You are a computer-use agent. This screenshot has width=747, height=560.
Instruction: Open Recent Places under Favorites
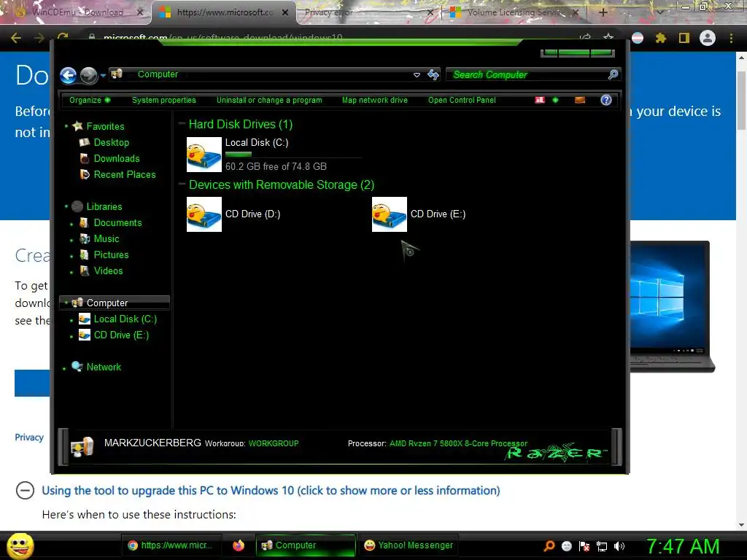124,175
